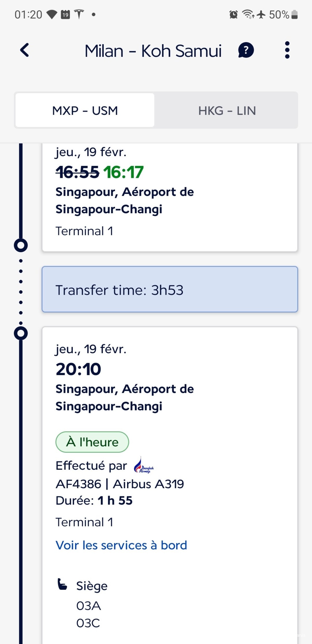Tap the alarm icon in status bar
This screenshot has width=312, height=644.
coord(233,15)
